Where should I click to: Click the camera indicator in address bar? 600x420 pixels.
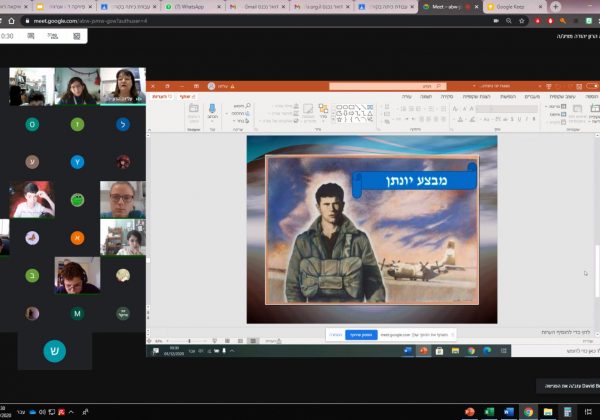pyautogui.click(x=496, y=21)
